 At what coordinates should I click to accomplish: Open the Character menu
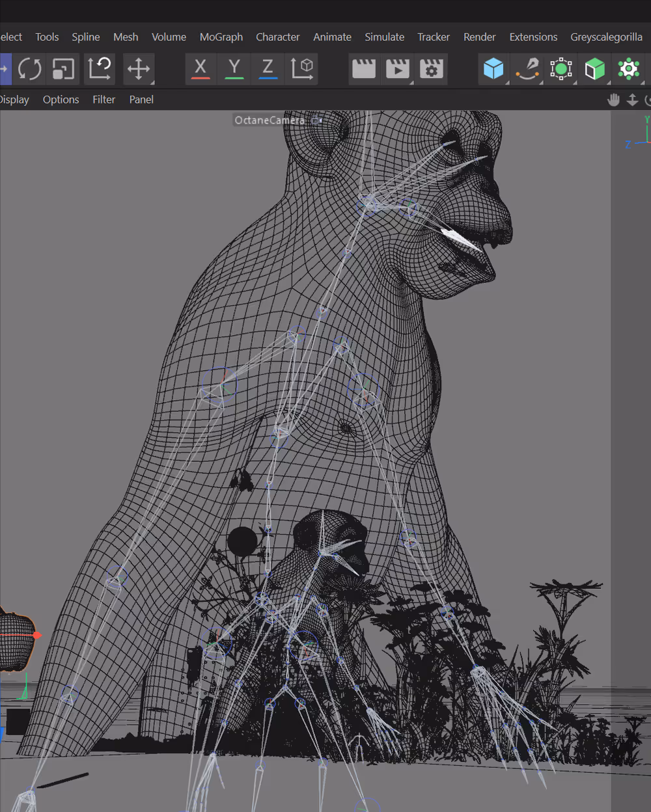point(277,37)
